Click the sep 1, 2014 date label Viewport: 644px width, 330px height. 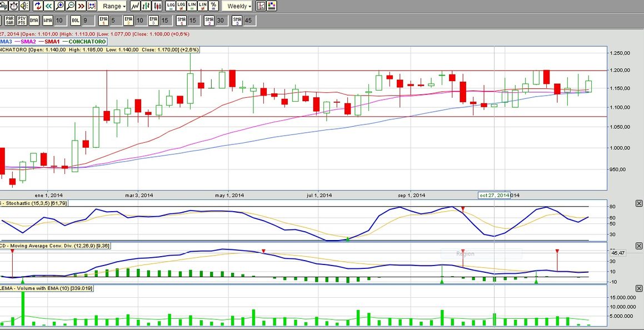coord(412,196)
